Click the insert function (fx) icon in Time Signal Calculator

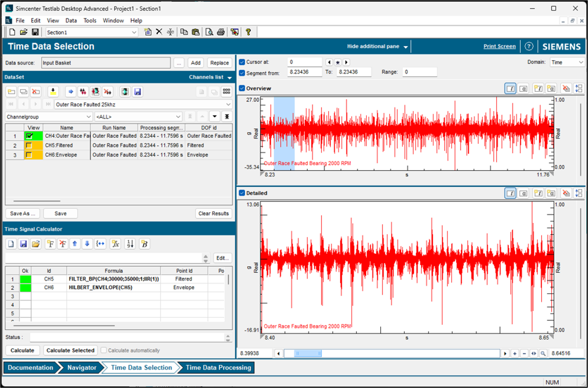(x=116, y=244)
